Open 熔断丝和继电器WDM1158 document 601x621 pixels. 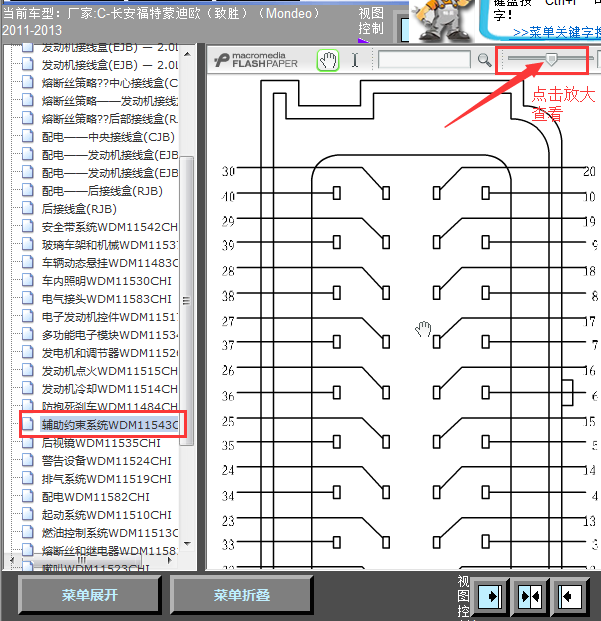pos(110,551)
